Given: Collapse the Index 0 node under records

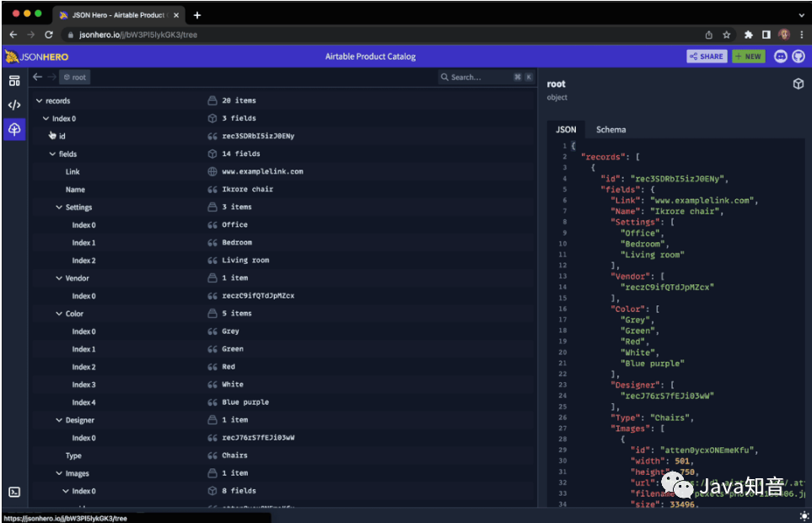Looking at the screenshot, I should pos(46,119).
